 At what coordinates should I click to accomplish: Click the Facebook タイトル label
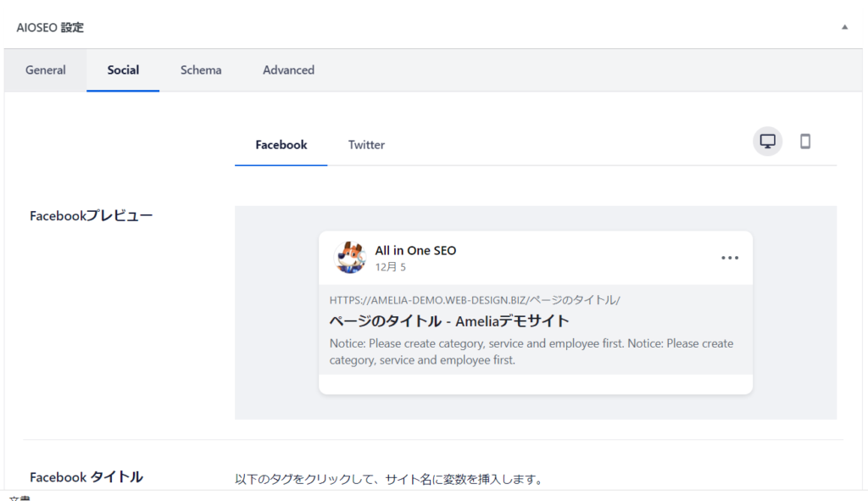point(86,477)
